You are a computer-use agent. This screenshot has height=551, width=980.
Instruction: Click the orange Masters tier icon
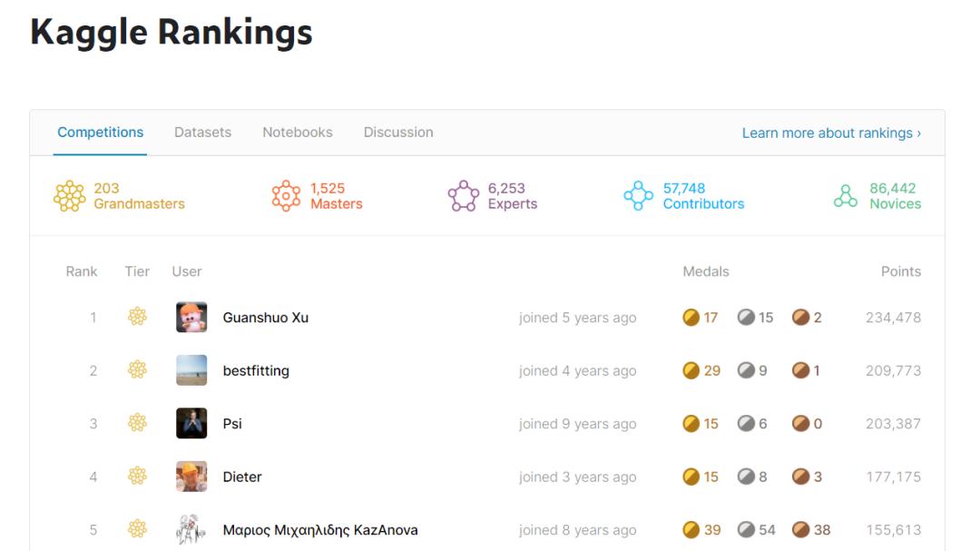point(286,196)
